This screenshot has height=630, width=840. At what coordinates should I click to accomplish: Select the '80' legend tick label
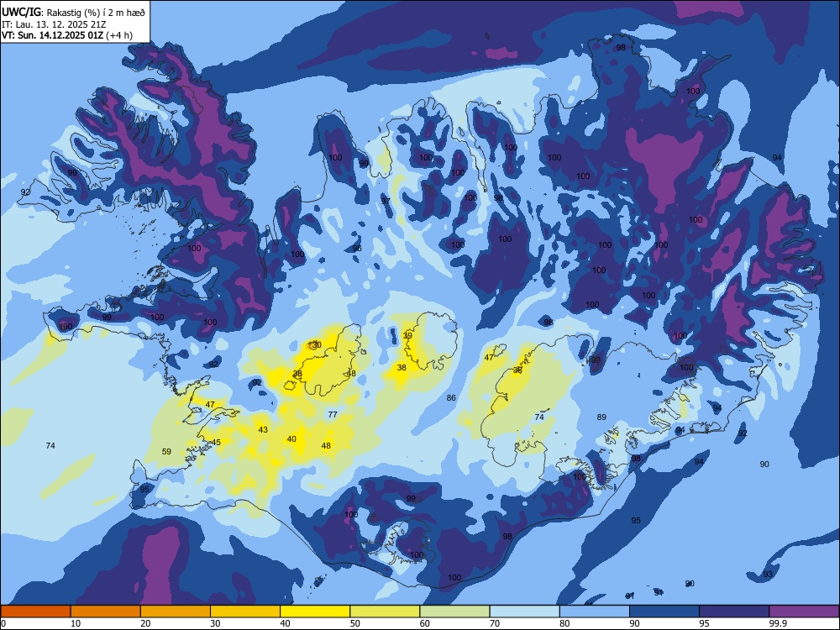click(x=564, y=623)
